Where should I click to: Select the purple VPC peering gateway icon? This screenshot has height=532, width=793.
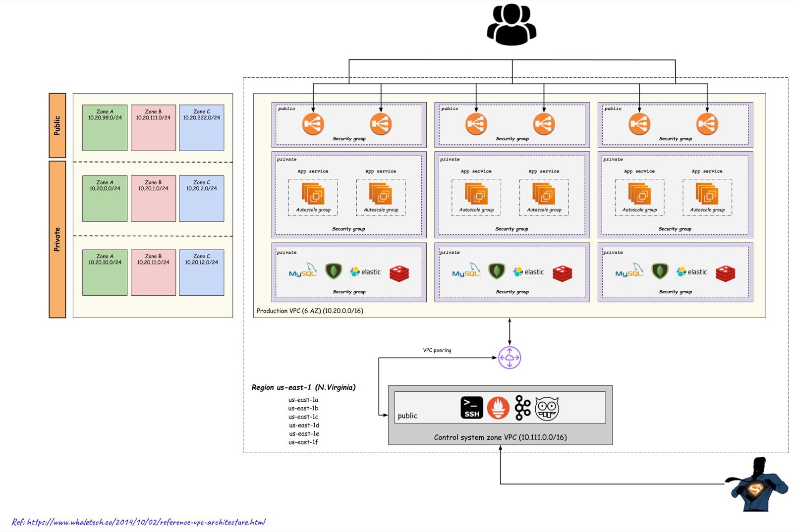pyautogui.click(x=510, y=358)
